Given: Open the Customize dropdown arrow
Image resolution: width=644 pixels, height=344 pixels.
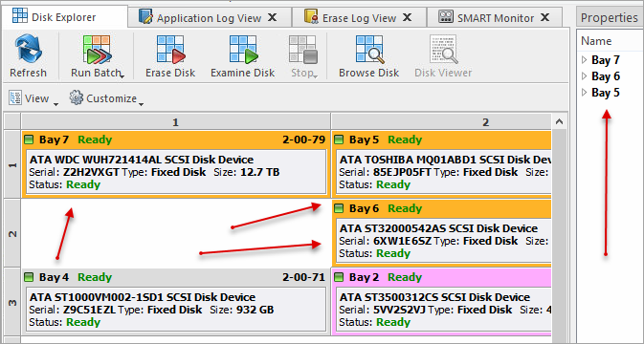Looking at the screenshot, I should point(141,104).
